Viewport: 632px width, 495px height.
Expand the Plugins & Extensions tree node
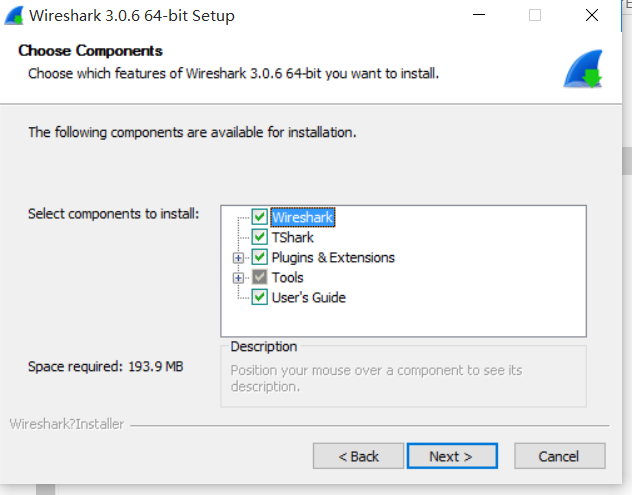coord(238,258)
